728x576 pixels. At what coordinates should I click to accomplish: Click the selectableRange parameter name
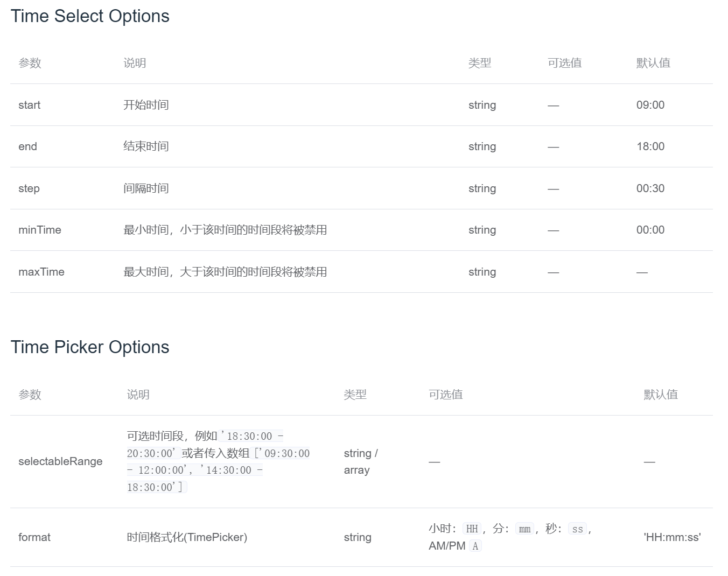click(60, 461)
